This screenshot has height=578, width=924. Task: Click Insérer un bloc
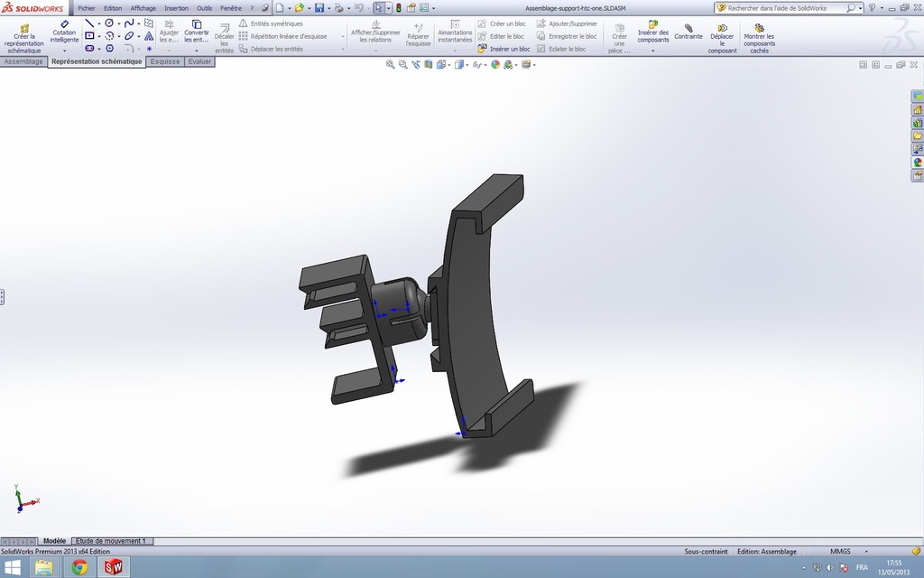(x=504, y=49)
